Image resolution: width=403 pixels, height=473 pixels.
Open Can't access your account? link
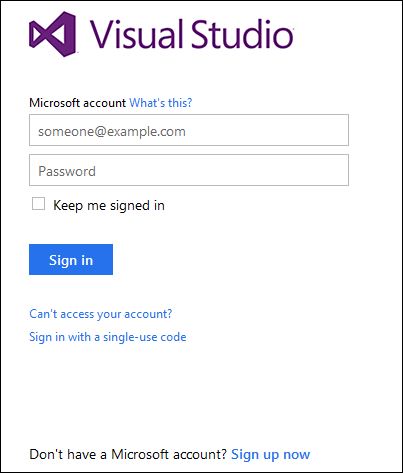[101, 314]
